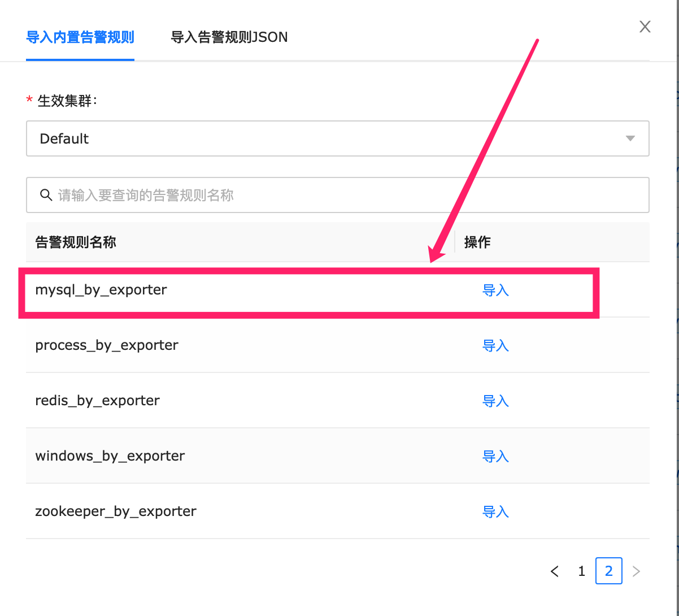The height and width of the screenshot is (616, 679).
Task: Import the redis_by_exporter alert rule
Action: tap(495, 401)
